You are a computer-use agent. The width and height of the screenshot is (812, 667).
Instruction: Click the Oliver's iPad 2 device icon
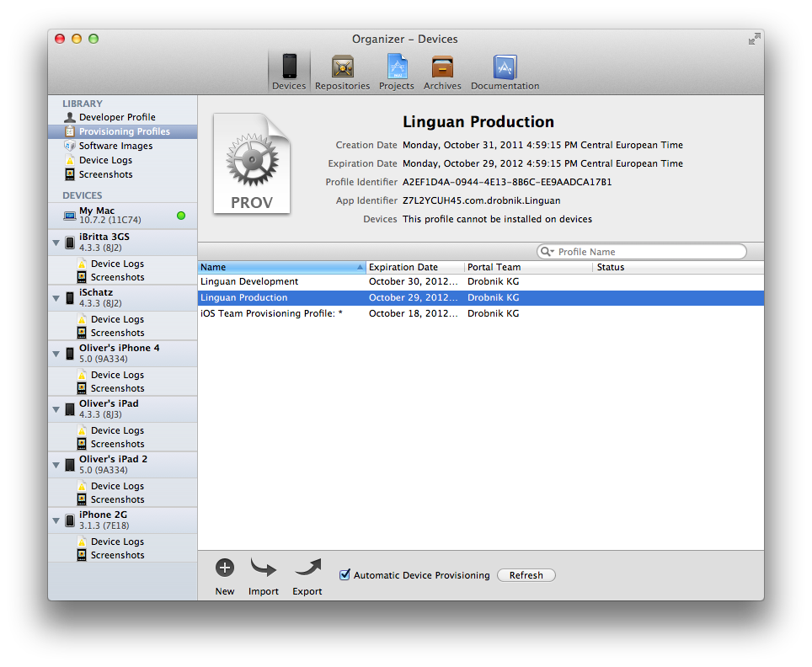pyautogui.click(x=70, y=465)
